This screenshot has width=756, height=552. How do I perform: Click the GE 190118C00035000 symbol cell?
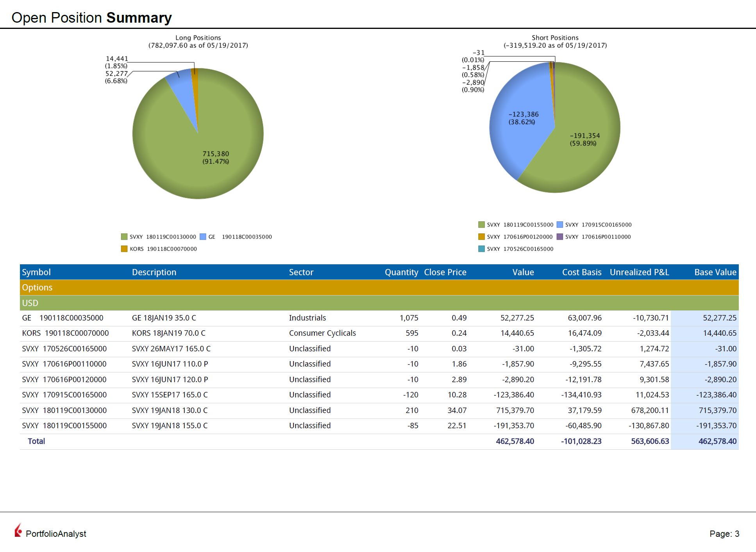[63, 318]
